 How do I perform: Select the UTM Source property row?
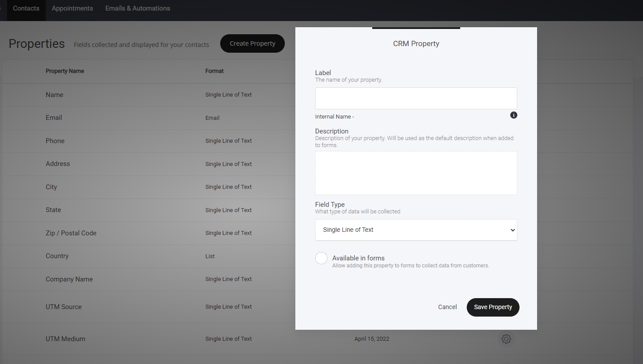[x=64, y=307]
